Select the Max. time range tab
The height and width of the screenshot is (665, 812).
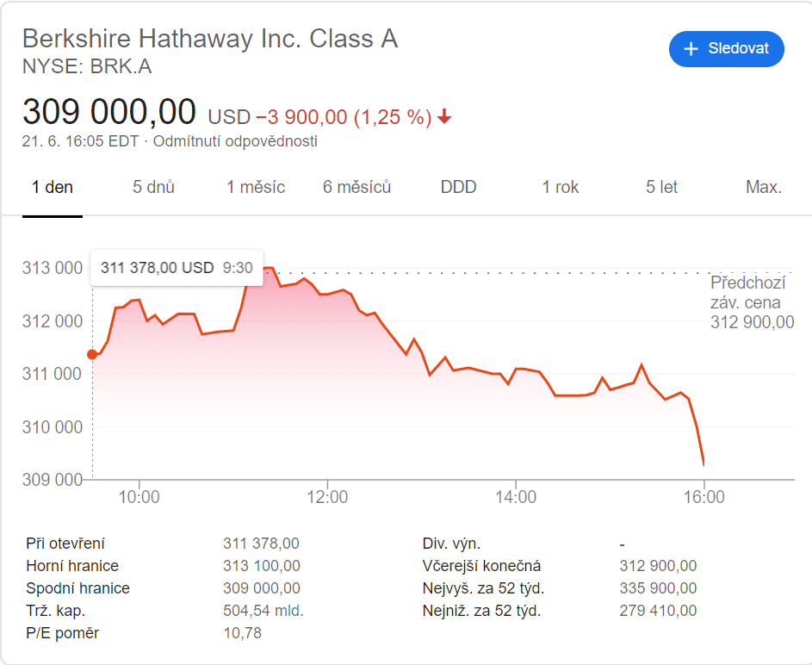point(763,187)
